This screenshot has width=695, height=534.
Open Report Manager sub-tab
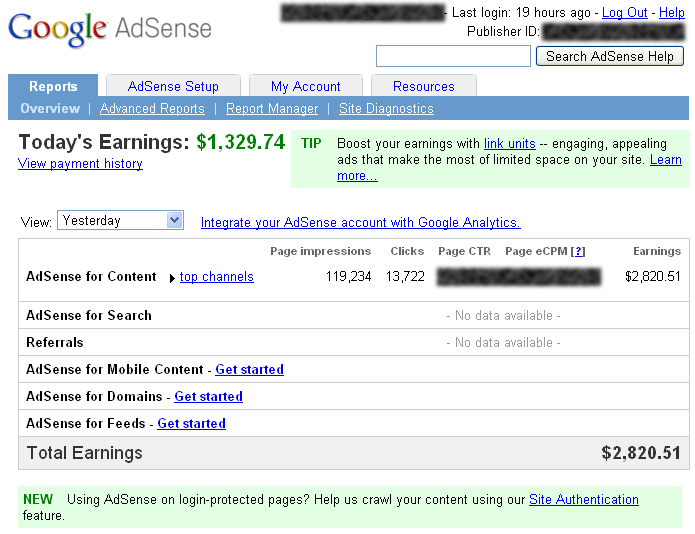point(272,108)
